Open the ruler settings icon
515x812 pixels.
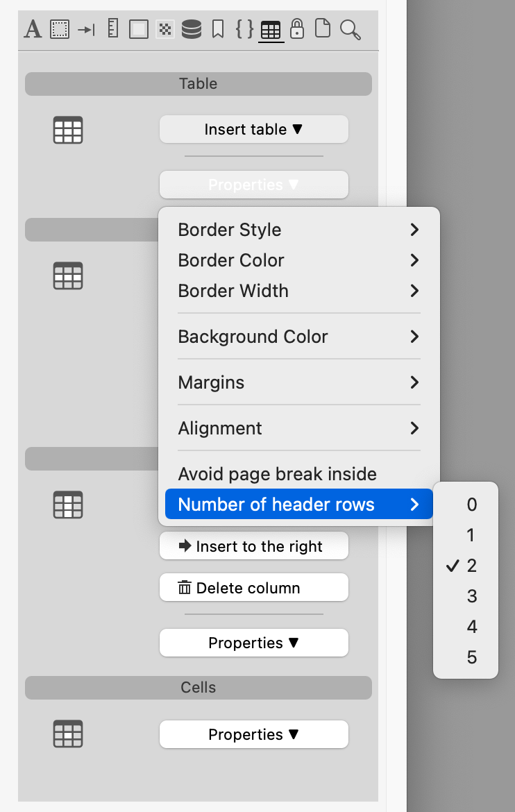pos(112,30)
